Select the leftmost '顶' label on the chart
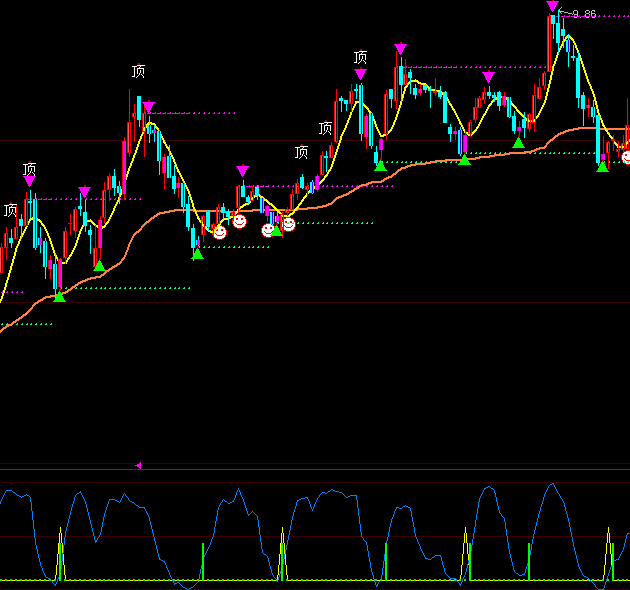Screen dimensions: 630x590 tap(10, 210)
